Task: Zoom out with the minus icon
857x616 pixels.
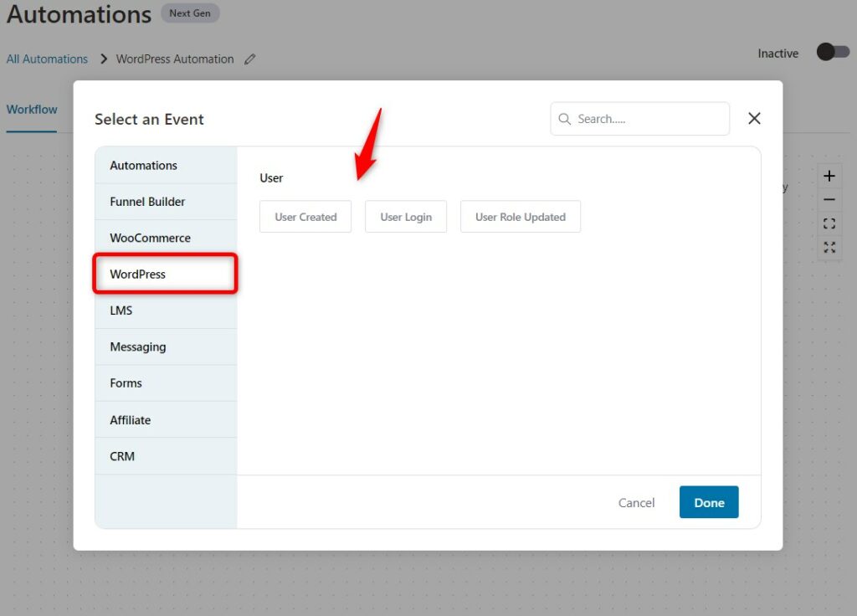Action: 829,199
